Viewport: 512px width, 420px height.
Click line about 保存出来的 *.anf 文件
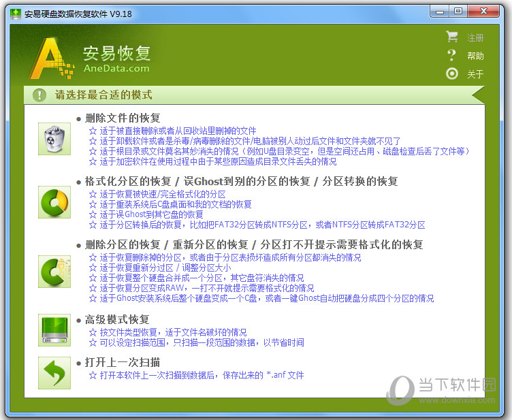tap(202, 375)
